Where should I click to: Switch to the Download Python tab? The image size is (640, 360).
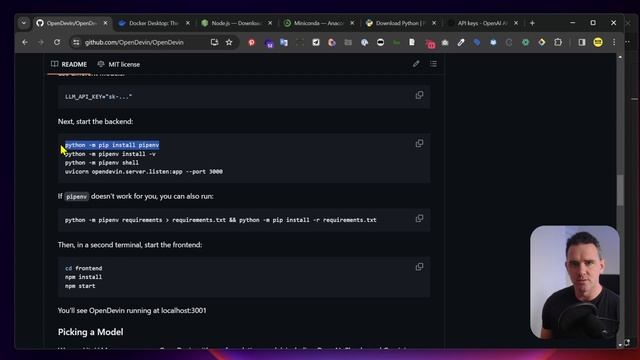pyautogui.click(x=400, y=23)
